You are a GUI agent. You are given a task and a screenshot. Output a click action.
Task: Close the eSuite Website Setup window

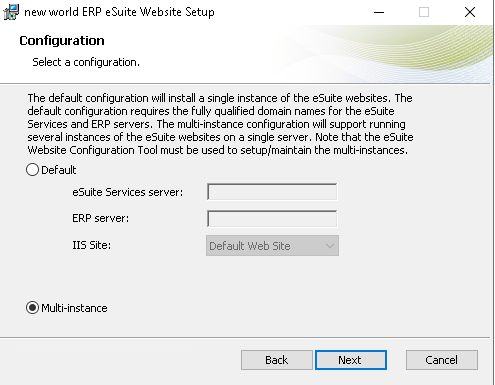[x=470, y=12]
